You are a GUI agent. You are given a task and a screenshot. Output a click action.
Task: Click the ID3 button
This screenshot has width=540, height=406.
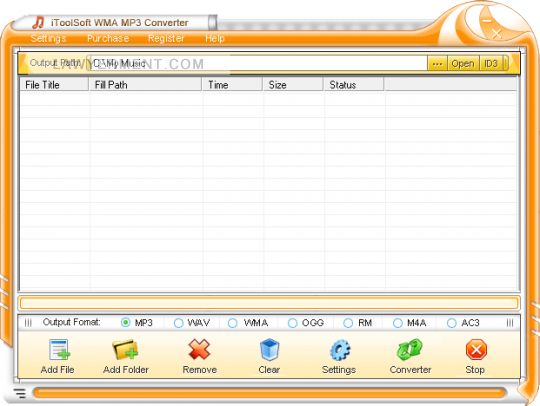[x=491, y=64]
